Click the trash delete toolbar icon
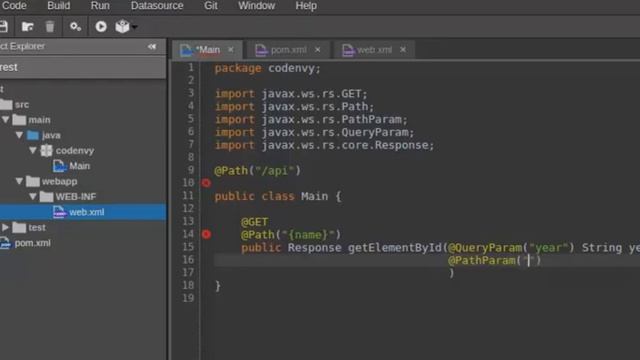This screenshot has height=360, width=640. coord(50,27)
